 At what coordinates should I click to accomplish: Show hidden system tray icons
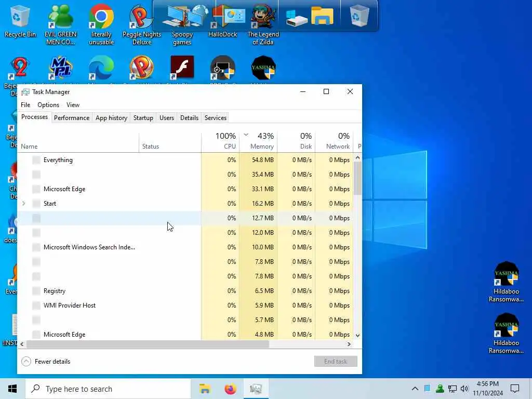point(415,389)
